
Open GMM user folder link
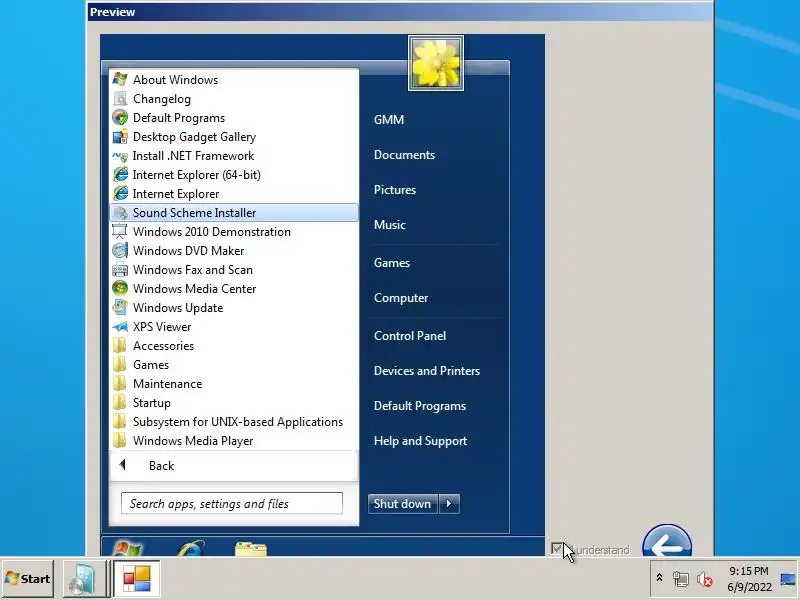point(389,119)
